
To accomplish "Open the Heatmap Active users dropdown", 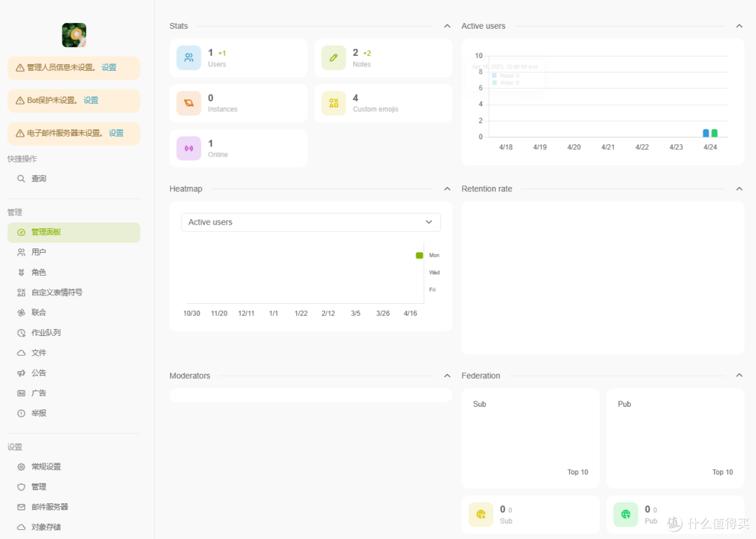I will coord(311,223).
